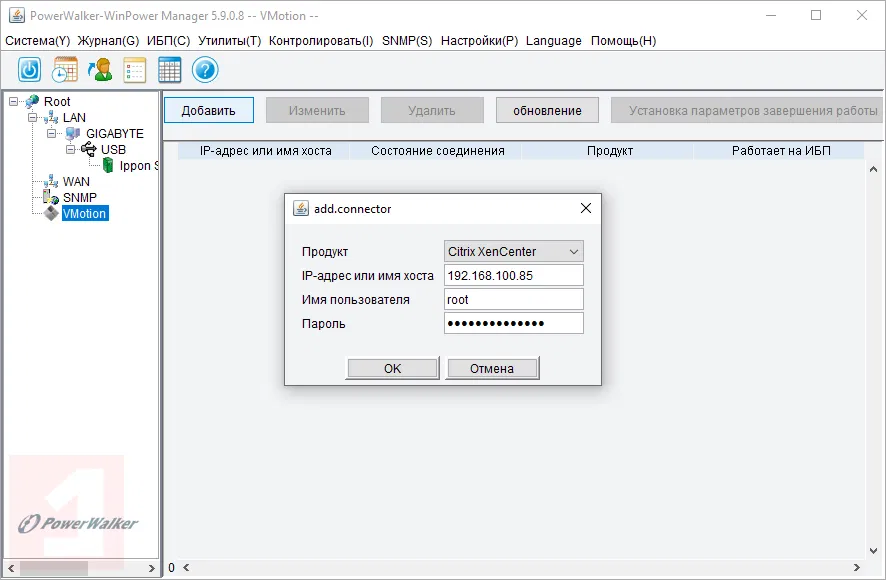
Task: Open the Настройки(P) menu
Action: click(479, 41)
